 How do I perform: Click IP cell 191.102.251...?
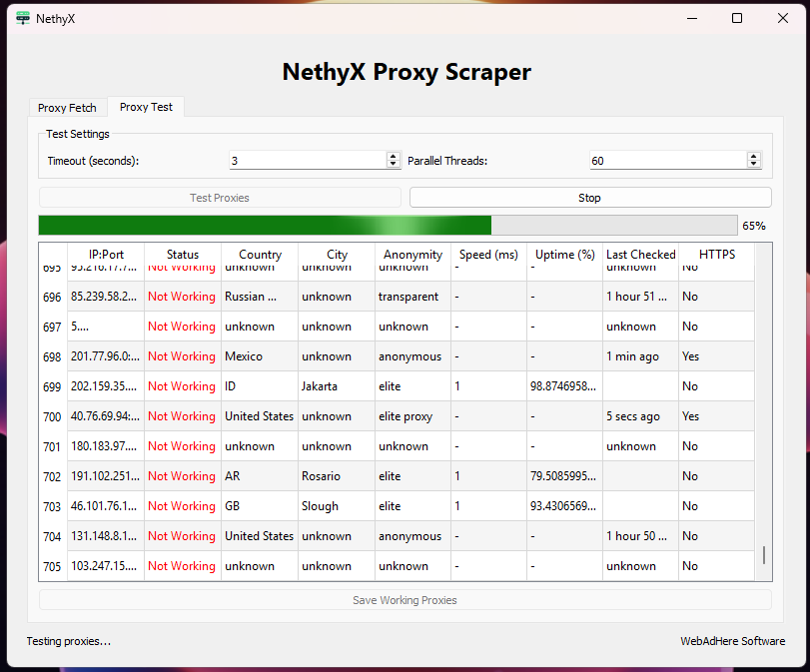click(106, 476)
